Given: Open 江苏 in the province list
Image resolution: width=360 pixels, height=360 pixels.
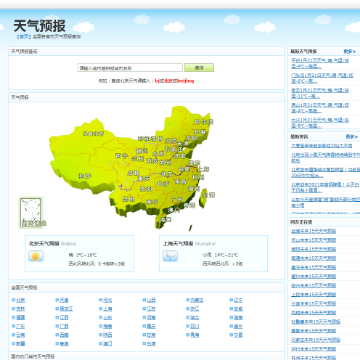Looking at the screenshot, I should 151,309.
